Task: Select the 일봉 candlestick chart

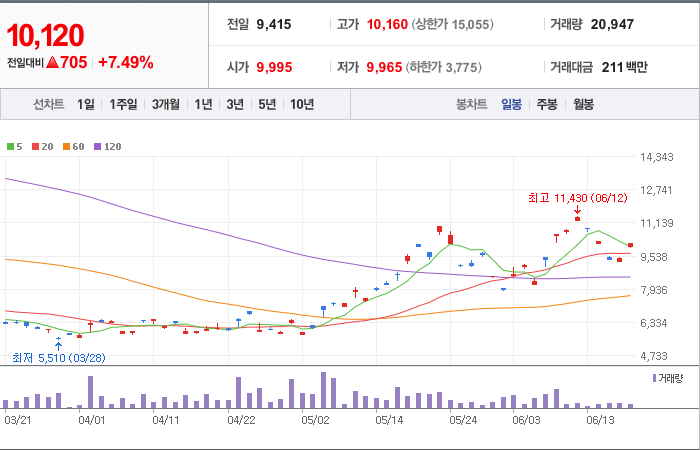Action: [511, 104]
